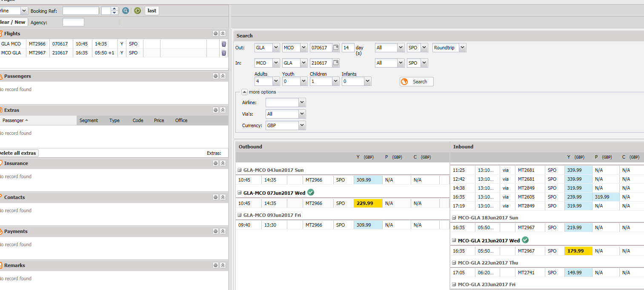This screenshot has width=644, height=290.
Task: Click the blue magnifier booking search icon
Action: pos(126,11)
